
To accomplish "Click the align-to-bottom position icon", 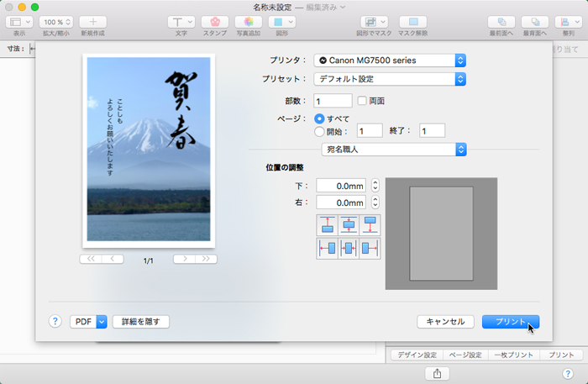I will click(x=370, y=225).
